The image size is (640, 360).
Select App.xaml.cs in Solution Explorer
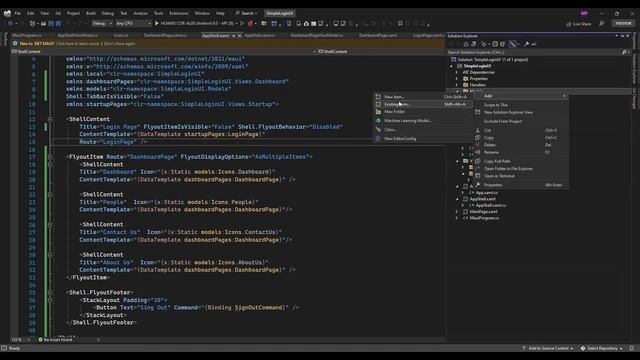[487, 193]
